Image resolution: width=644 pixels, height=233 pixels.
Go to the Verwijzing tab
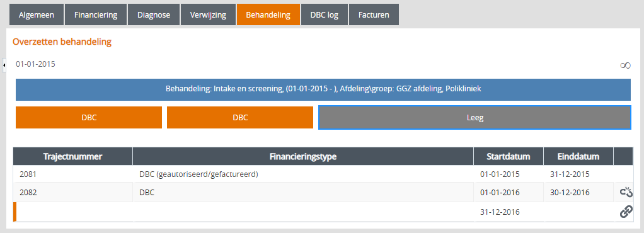point(208,14)
